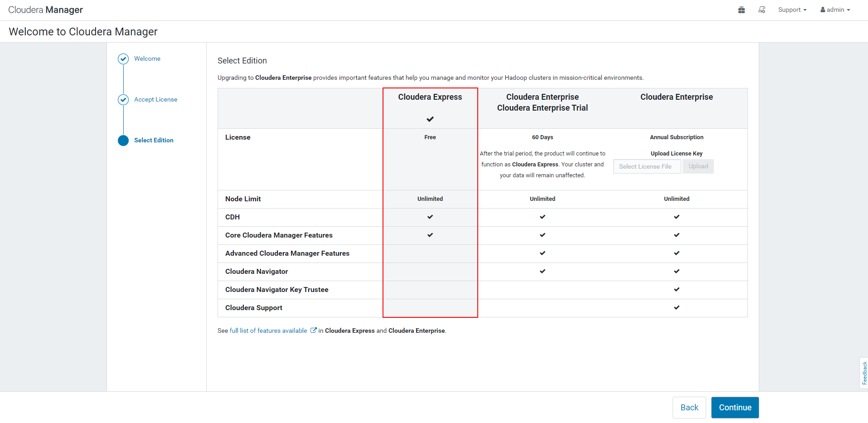The width and height of the screenshot is (868, 423).
Task: Click Advanced Features checkmark in Enterprise Trial column
Action: [543, 253]
